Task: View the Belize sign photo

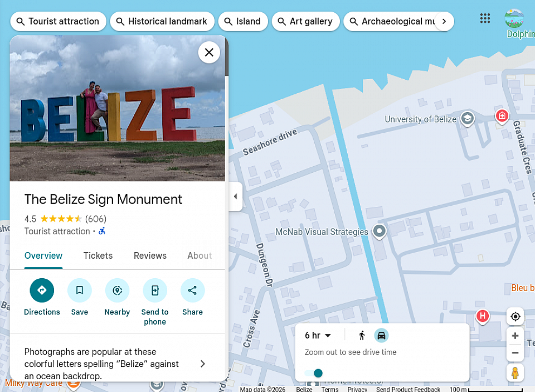Action: click(x=118, y=108)
